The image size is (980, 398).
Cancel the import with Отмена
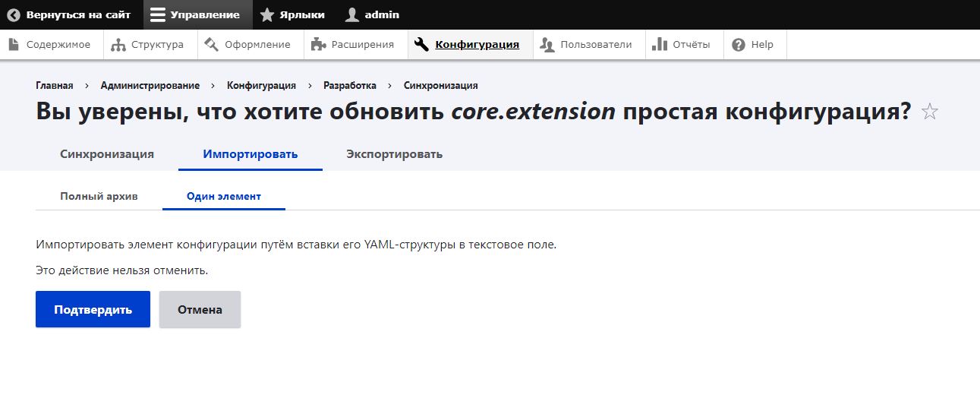coord(200,309)
